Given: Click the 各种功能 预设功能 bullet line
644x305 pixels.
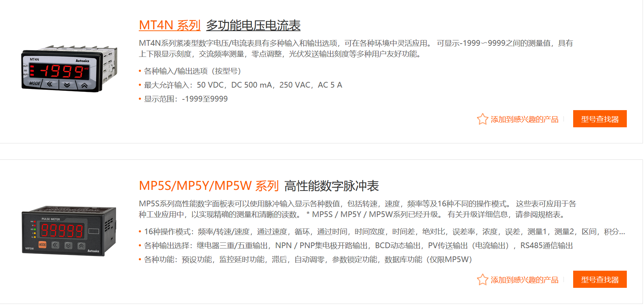Looking at the screenshot, I should tap(308, 260).
